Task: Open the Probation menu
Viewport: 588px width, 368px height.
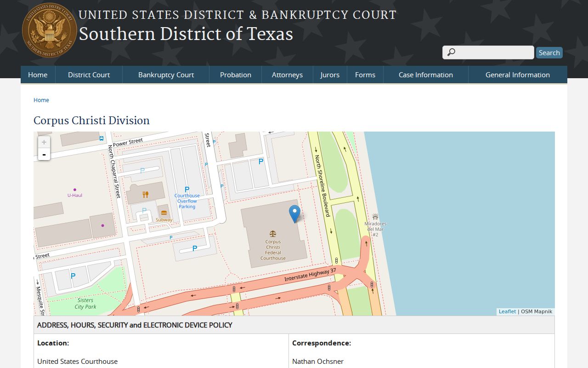Action: point(236,75)
